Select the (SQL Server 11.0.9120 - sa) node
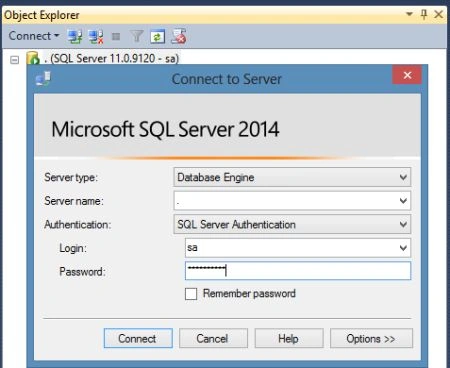Screen dimensions: 450x368 (x=112, y=59)
